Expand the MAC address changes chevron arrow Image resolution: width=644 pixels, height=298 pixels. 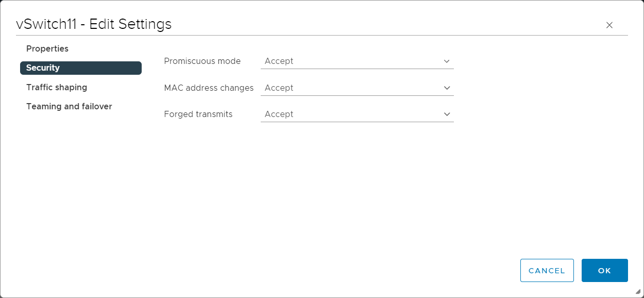pos(447,88)
